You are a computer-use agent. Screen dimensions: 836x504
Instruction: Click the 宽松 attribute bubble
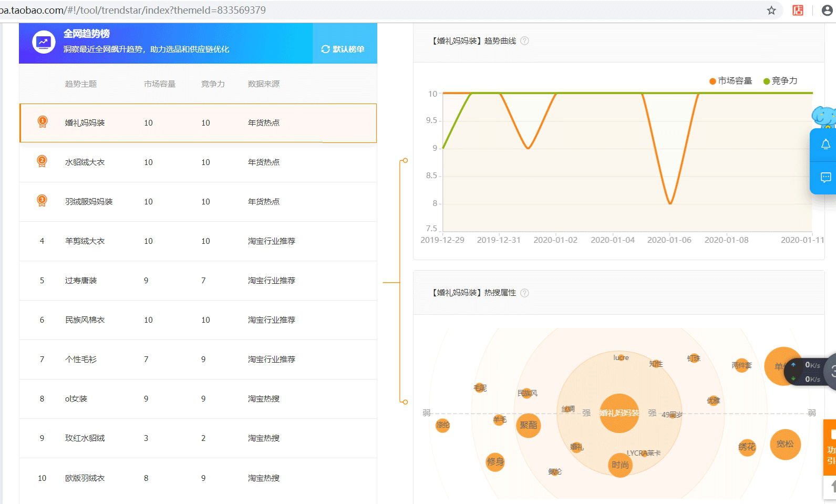tap(785, 444)
